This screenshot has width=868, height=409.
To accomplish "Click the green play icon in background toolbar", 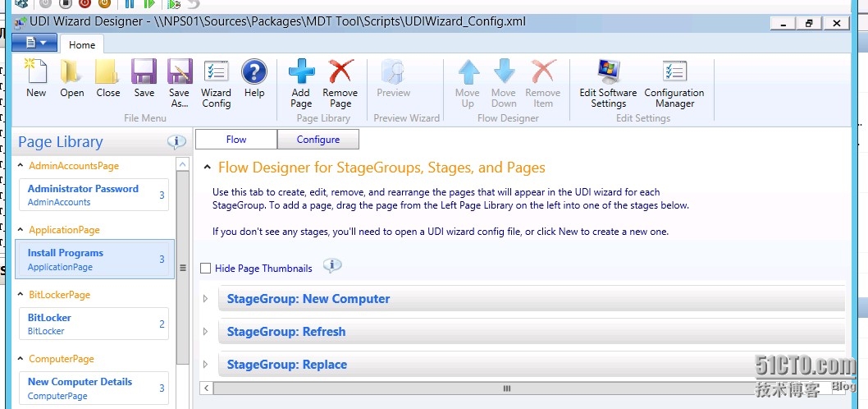I will (149, 3).
